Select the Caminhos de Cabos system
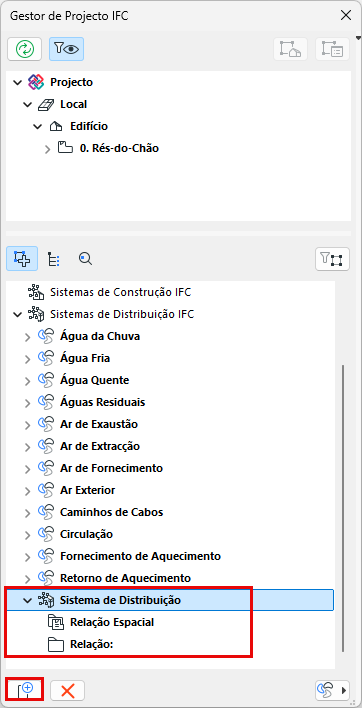This screenshot has height=708, width=362. [111, 512]
